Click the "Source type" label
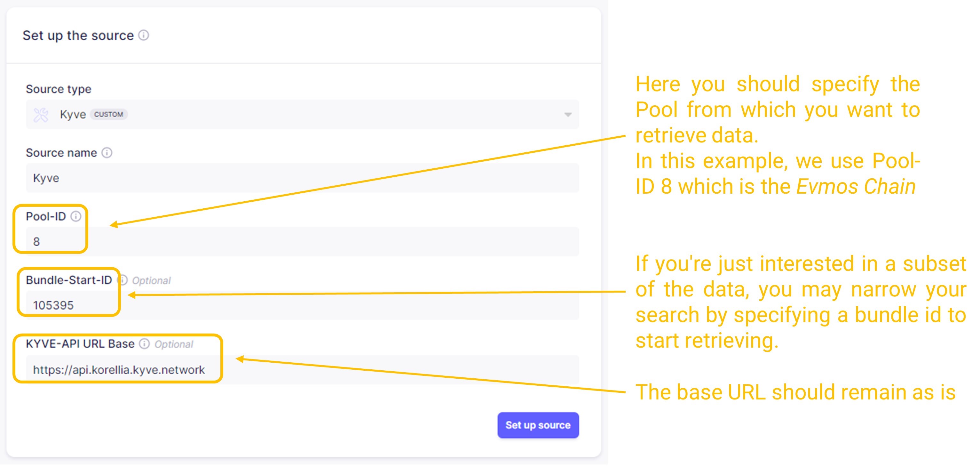The height and width of the screenshot is (475, 980). pyautogui.click(x=59, y=89)
